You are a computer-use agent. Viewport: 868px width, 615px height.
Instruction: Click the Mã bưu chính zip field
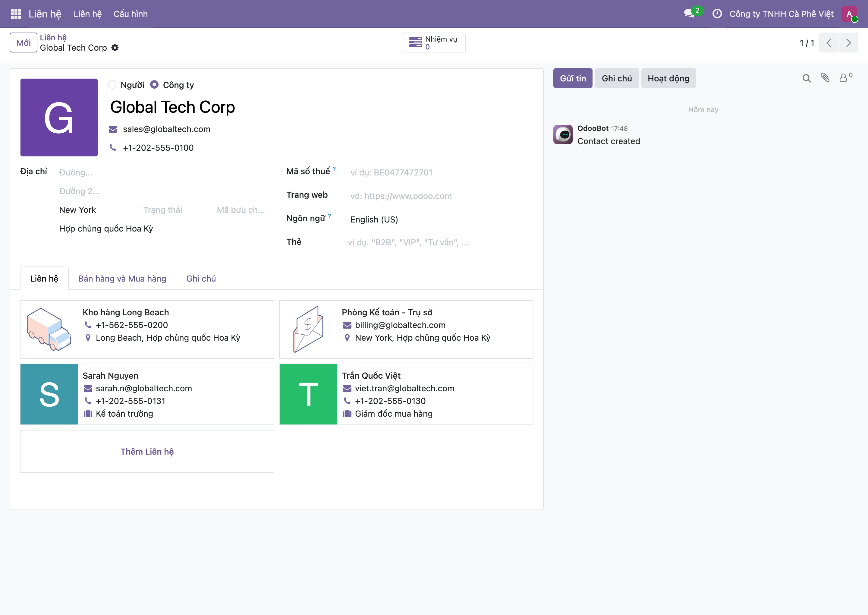pos(241,210)
